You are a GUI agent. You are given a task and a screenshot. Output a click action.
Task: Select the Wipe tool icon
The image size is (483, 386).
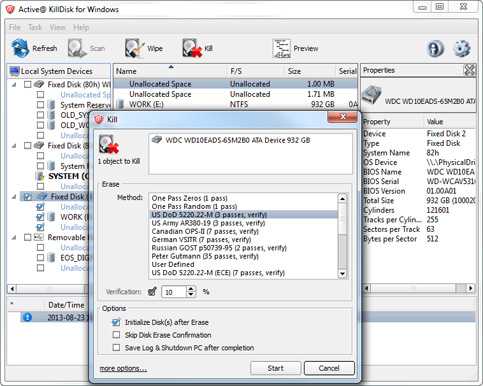click(x=134, y=48)
